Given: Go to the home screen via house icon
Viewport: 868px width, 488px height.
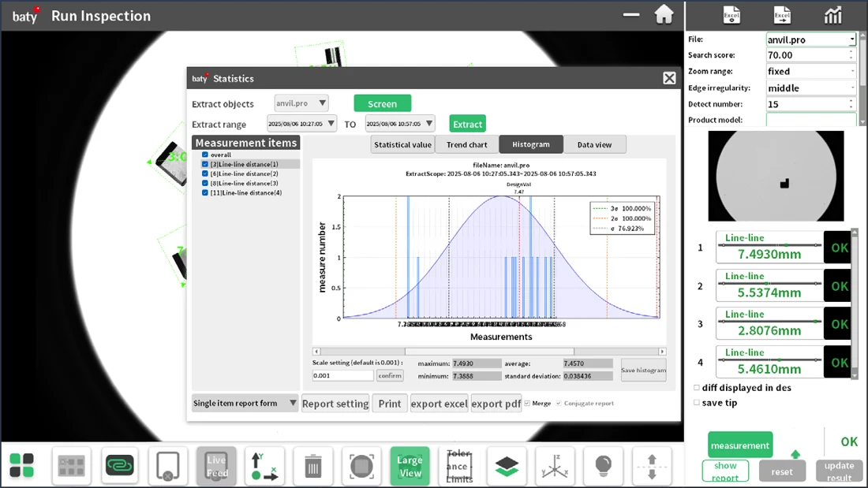Looking at the screenshot, I should (664, 15).
